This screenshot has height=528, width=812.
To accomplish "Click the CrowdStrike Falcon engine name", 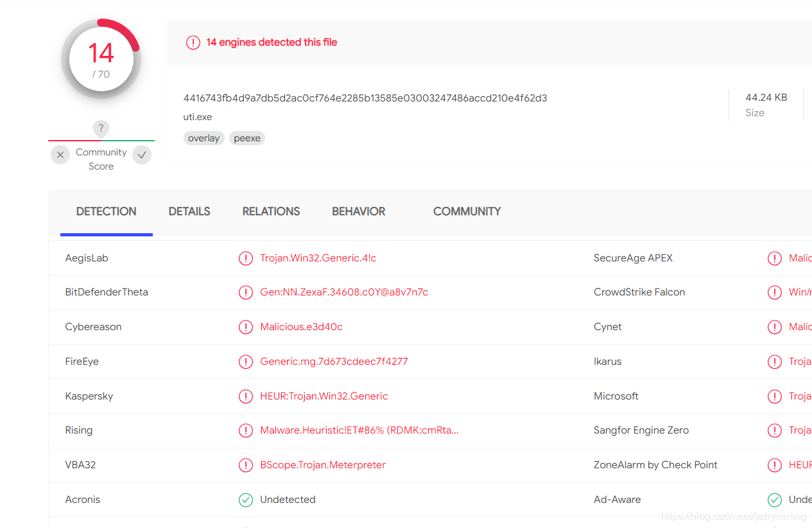I will [639, 292].
